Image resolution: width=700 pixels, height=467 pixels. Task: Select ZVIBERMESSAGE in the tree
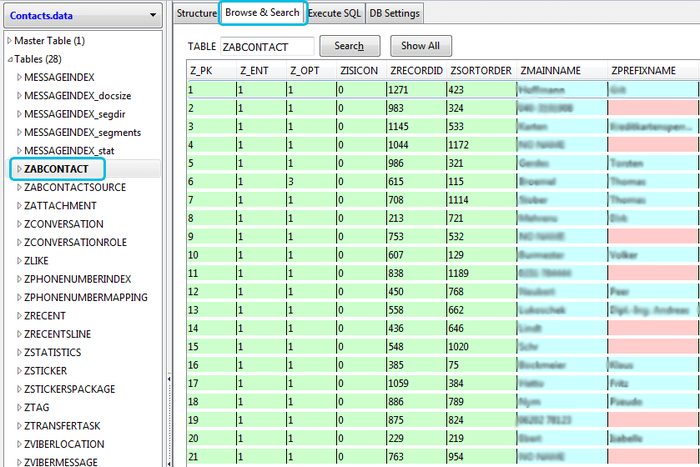[x=61, y=462]
